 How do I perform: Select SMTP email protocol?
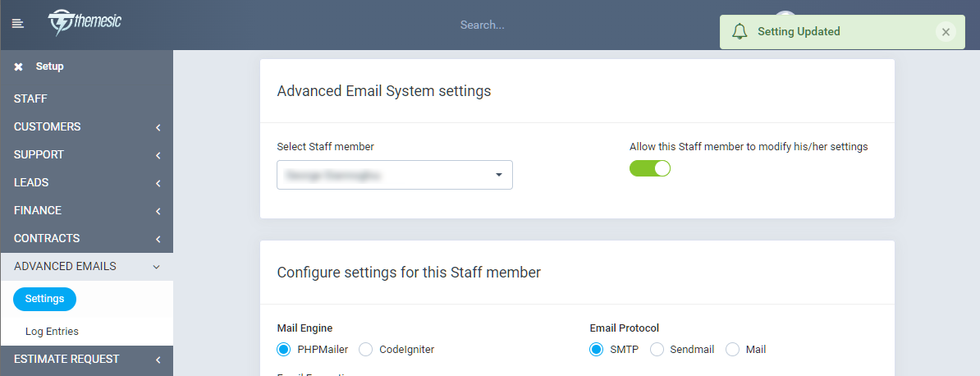(597, 349)
